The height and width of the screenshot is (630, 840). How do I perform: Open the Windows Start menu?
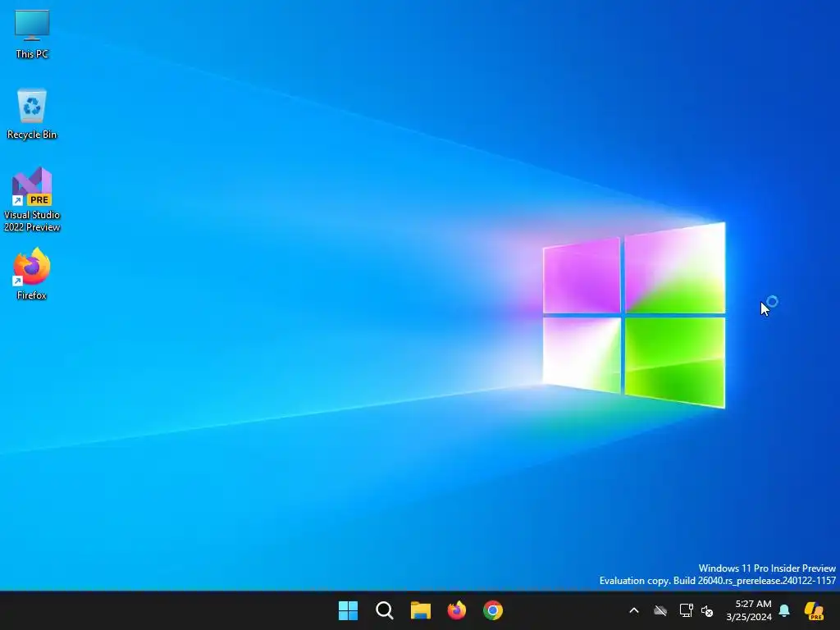pyautogui.click(x=348, y=610)
